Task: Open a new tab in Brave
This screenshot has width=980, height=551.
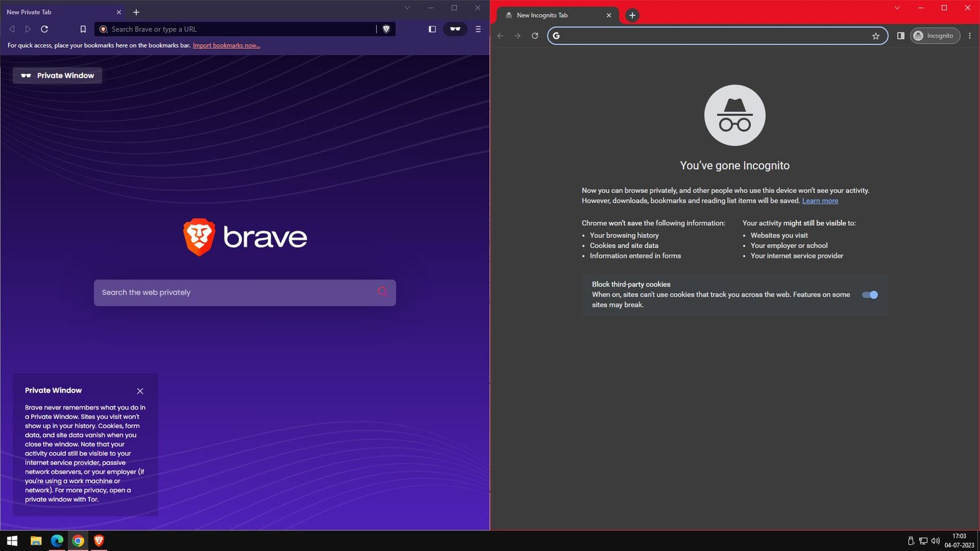Action: (x=136, y=12)
